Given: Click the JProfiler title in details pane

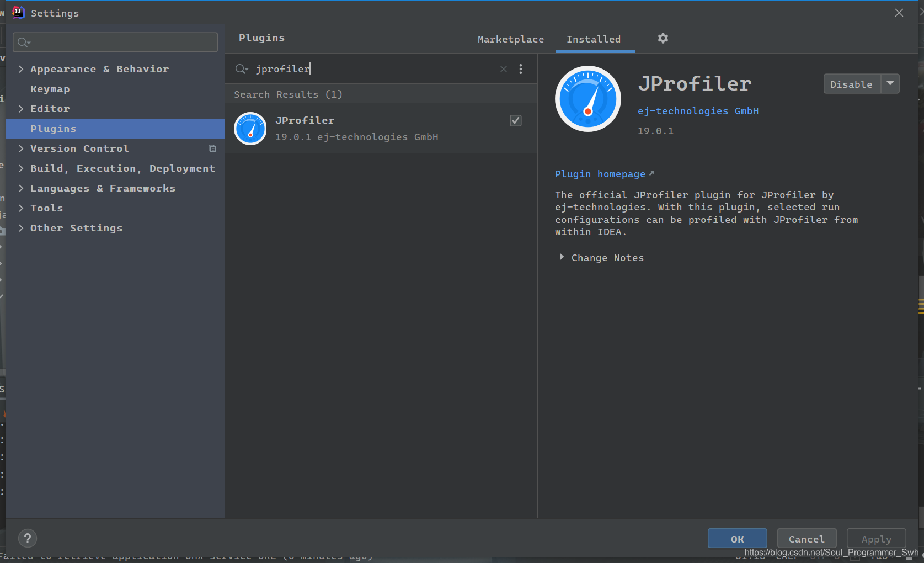Looking at the screenshot, I should point(695,84).
